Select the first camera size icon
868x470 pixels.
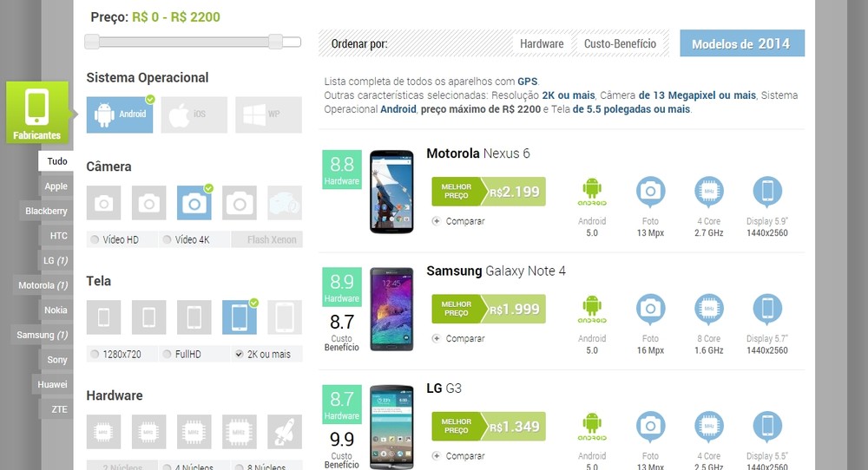tap(103, 203)
